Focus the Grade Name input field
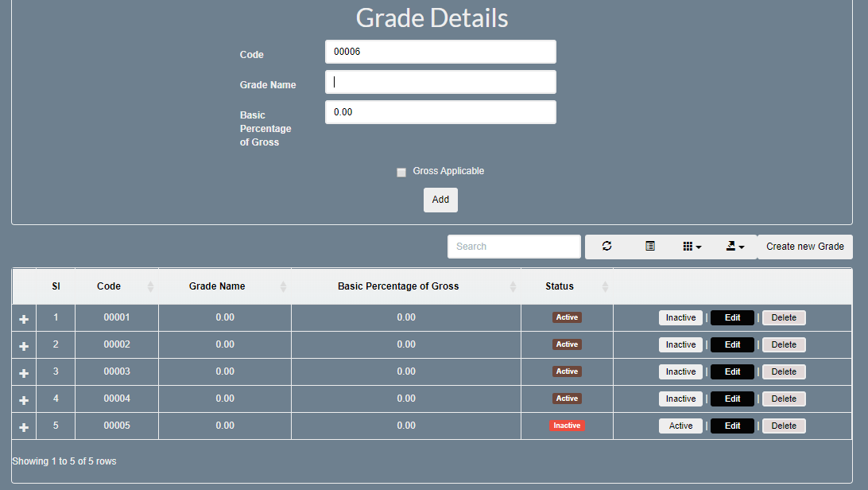This screenshot has width=868, height=490. click(440, 81)
